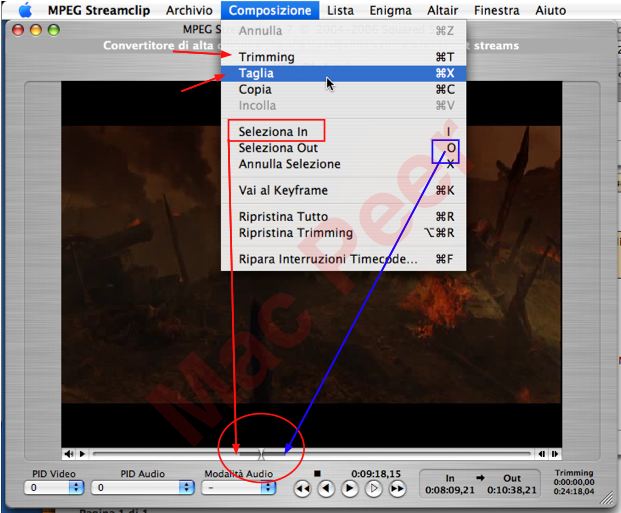Click the current time 0:09:18,15

coord(376,474)
